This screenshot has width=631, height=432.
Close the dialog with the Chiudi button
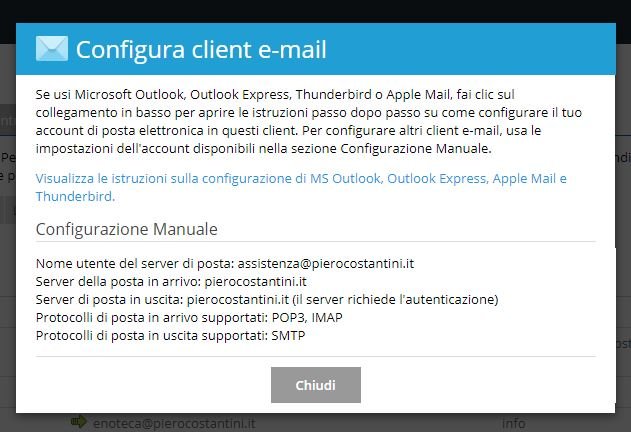click(x=316, y=385)
